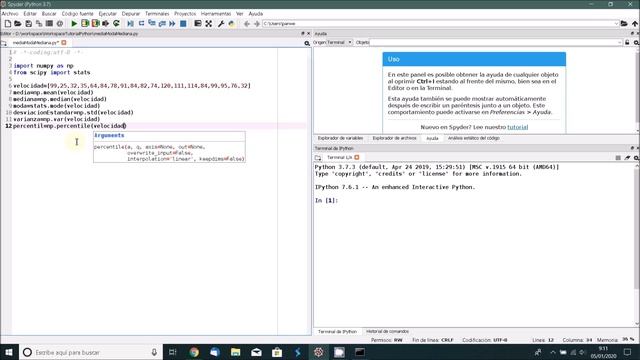The width and height of the screenshot is (640, 360).
Task: Maximize the current pane icon
Action: pos(198,24)
